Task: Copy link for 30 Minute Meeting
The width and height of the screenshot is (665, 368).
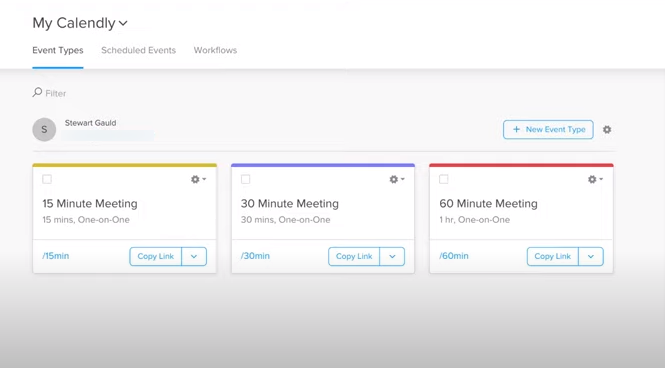Action: point(354,256)
